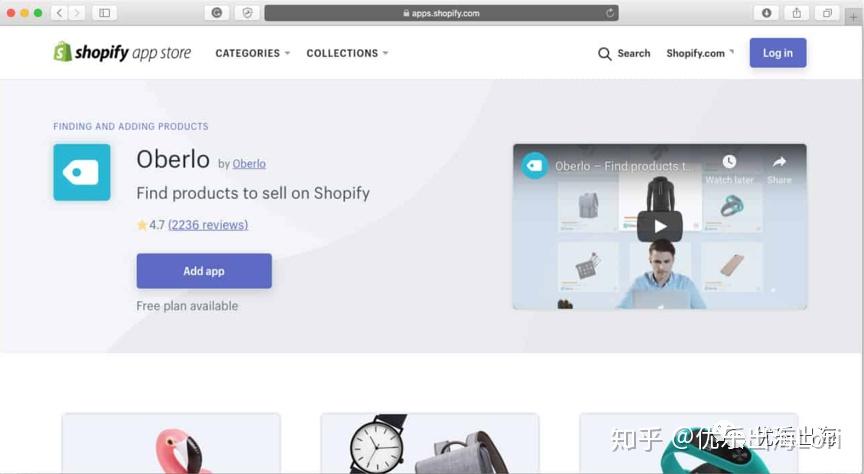Click the Oberlo developer link
This screenshot has width=864, height=474.
click(x=249, y=164)
